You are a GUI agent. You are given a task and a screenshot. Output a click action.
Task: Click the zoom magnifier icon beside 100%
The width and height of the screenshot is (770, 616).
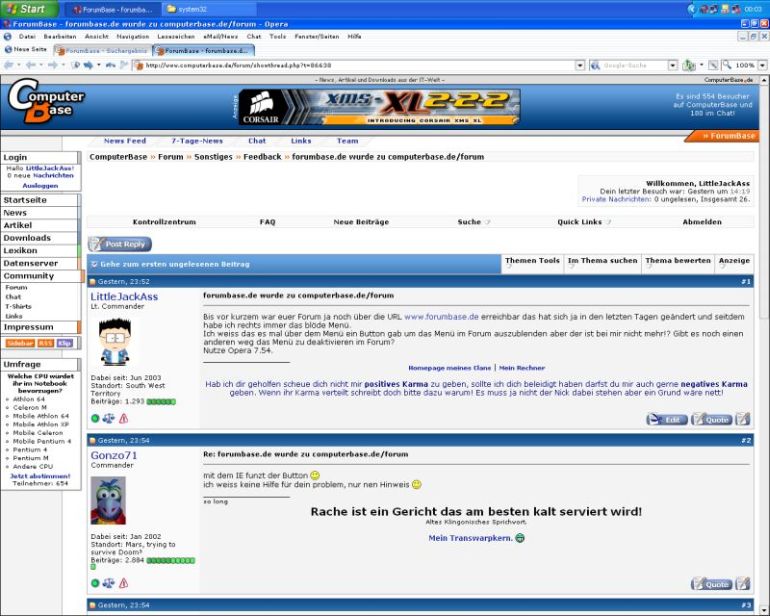tap(727, 65)
